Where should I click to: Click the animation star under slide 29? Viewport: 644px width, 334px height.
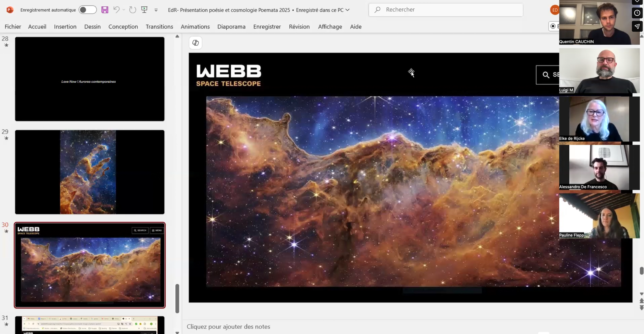(x=6, y=138)
